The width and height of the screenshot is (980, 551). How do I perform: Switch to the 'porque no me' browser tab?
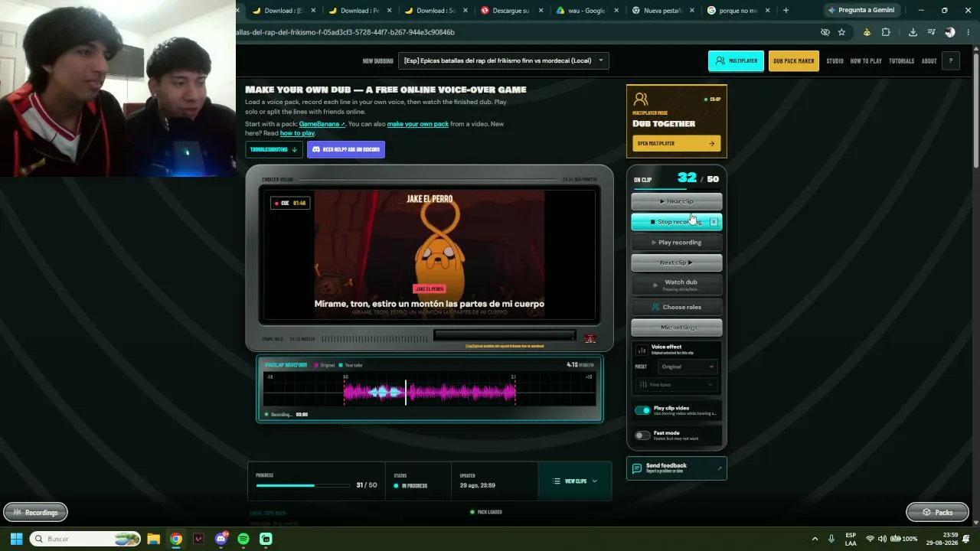(x=739, y=11)
